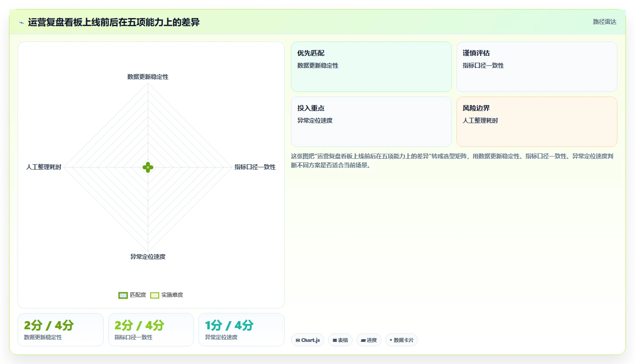Click the 进度 chip icon

363,341
